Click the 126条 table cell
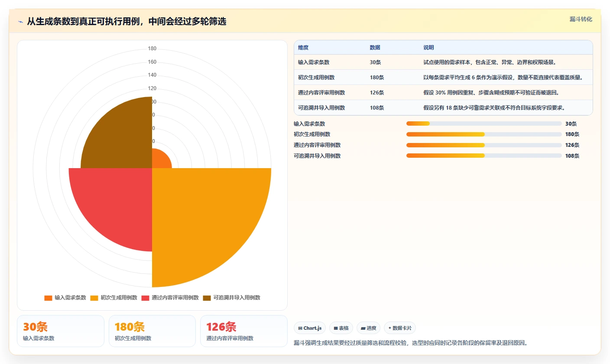Image resolution: width=610 pixels, height=364 pixels. 376,93
